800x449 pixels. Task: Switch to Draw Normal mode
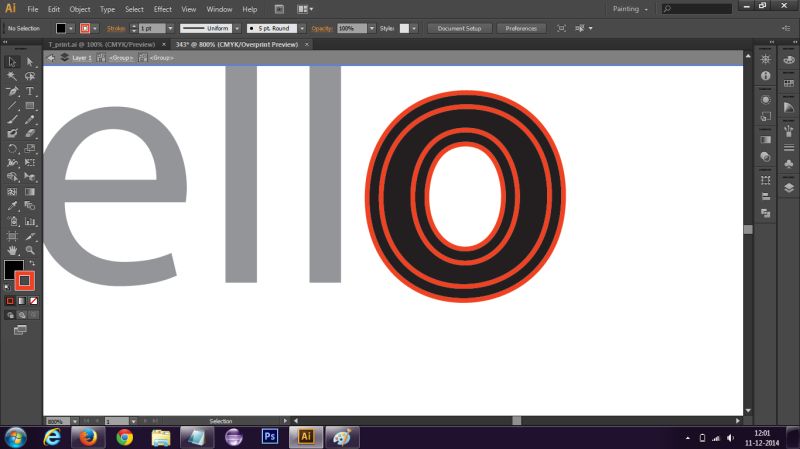10,315
